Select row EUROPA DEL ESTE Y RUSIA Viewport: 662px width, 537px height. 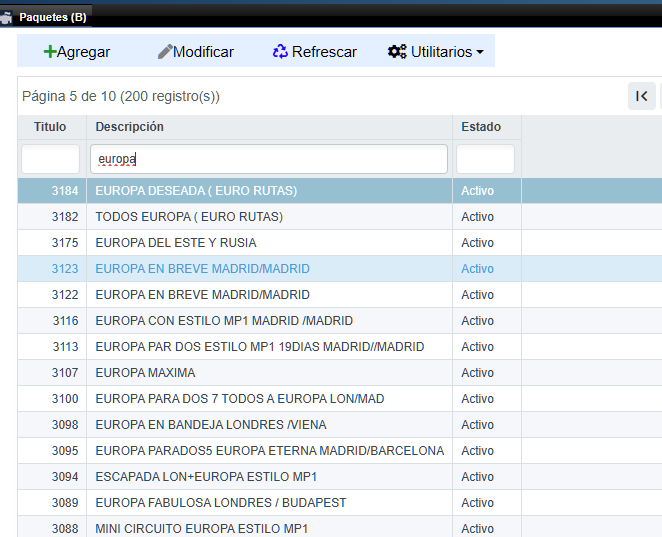[176, 243]
